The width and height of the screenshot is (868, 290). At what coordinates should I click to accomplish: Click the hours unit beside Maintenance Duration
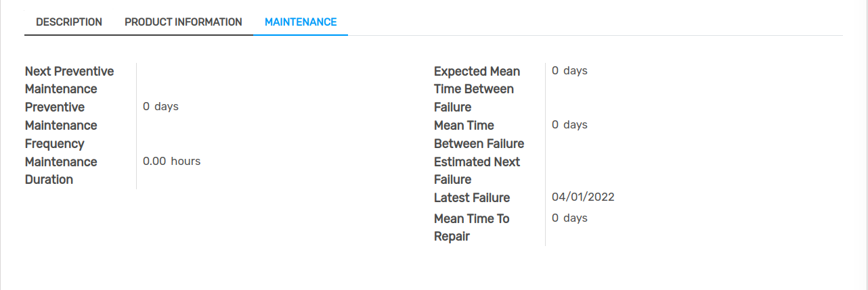tap(186, 161)
